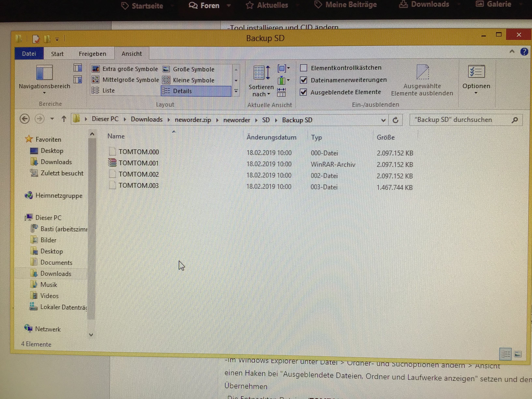Screen dimensions: 532x399
Task: Click the Detailbereich details pane icon
Action: click(x=78, y=79)
